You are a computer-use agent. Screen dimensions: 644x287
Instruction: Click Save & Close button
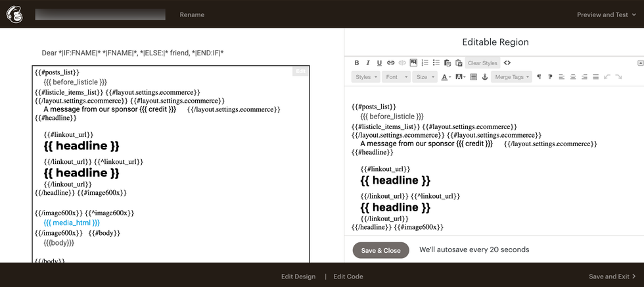(x=380, y=250)
